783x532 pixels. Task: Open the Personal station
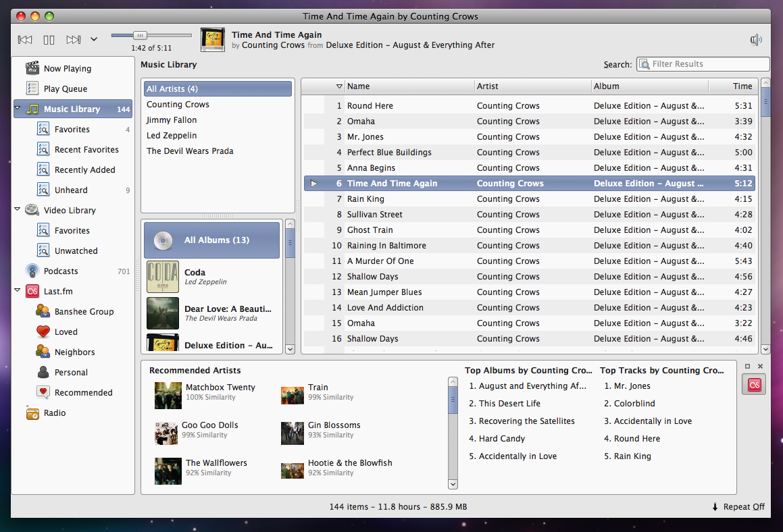[x=74, y=372]
